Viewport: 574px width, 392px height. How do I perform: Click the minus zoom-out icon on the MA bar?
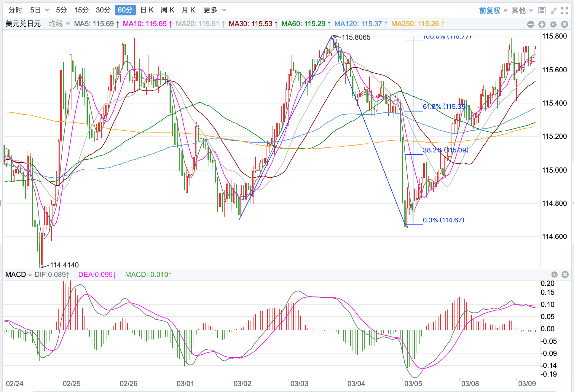point(531,24)
